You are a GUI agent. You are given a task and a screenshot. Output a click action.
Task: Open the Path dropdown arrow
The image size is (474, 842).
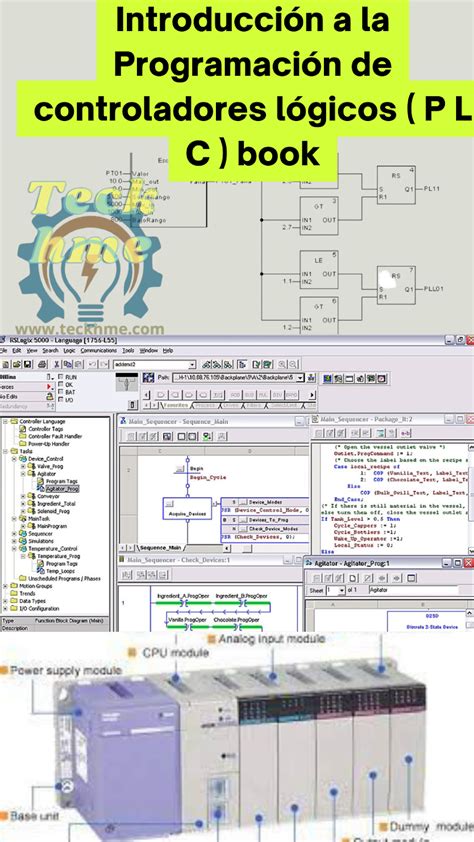300,378
